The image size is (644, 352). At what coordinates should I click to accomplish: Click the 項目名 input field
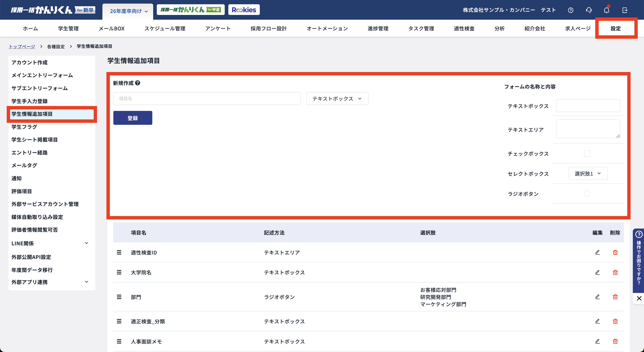tap(206, 98)
